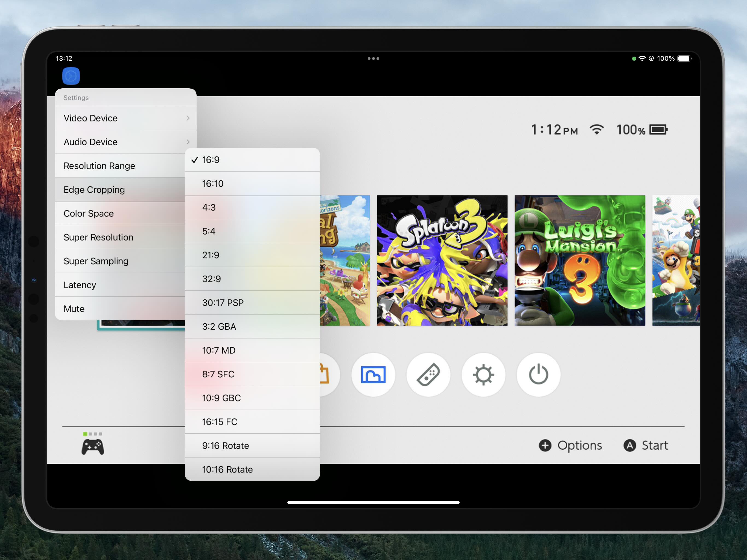Select the 32:9 option
This screenshot has width=747, height=560.
click(x=252, y=279)
